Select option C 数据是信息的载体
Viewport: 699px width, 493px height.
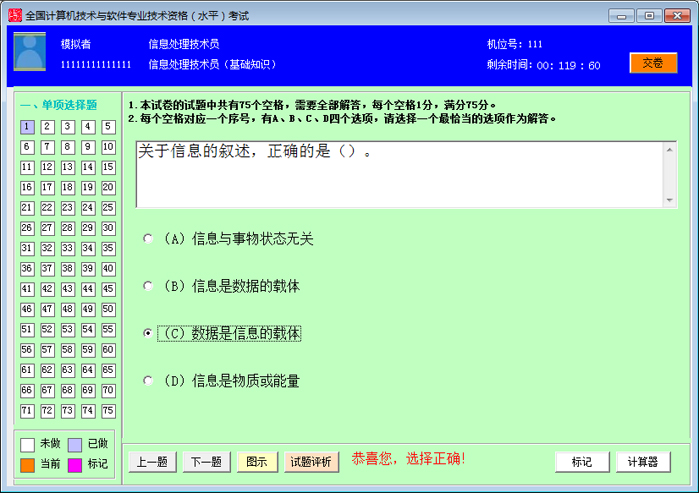[x=149, y=334]
